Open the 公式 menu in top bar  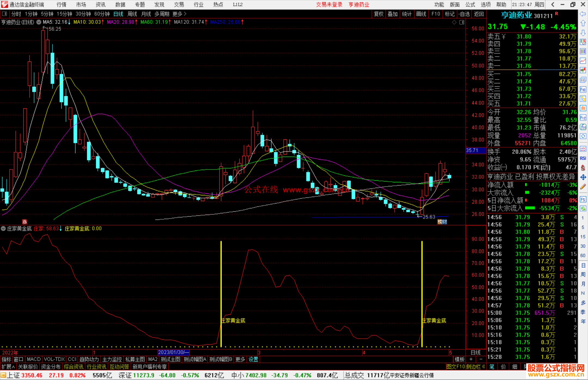tap(470, 4)
